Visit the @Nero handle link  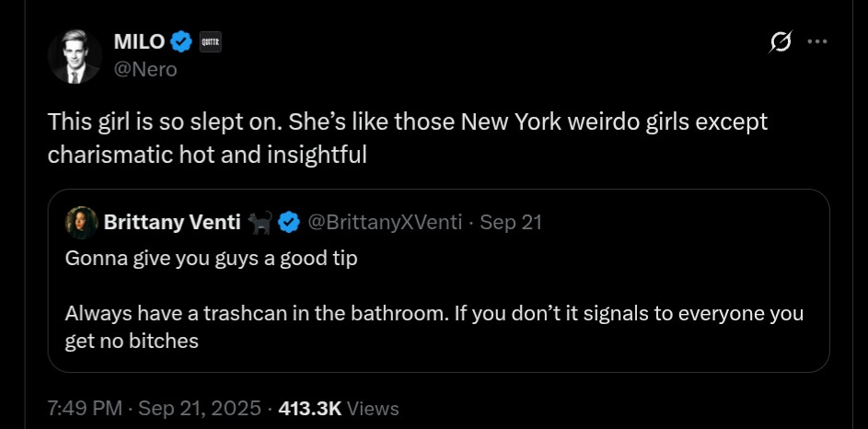point(145,69)
